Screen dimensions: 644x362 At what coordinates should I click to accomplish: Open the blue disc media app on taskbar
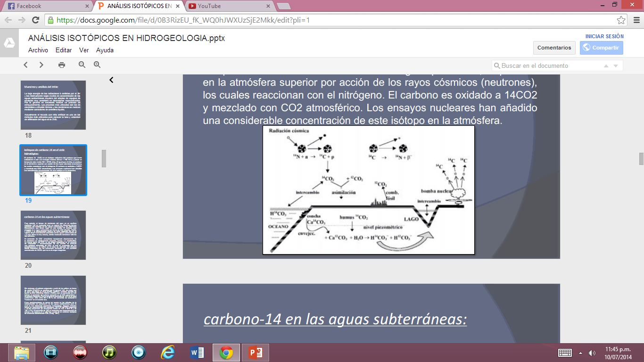coord(139,353)
